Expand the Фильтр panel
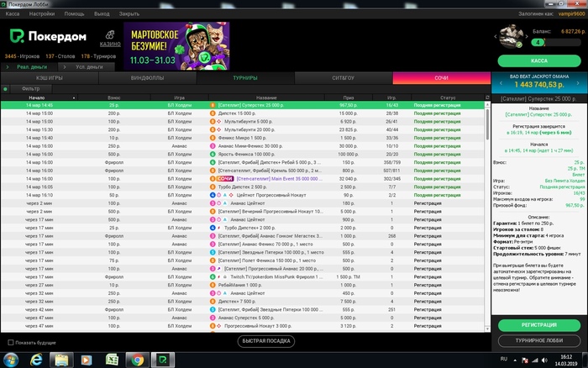Image resolution: width=588 pixels, height=368 pixels. [31, 89]
